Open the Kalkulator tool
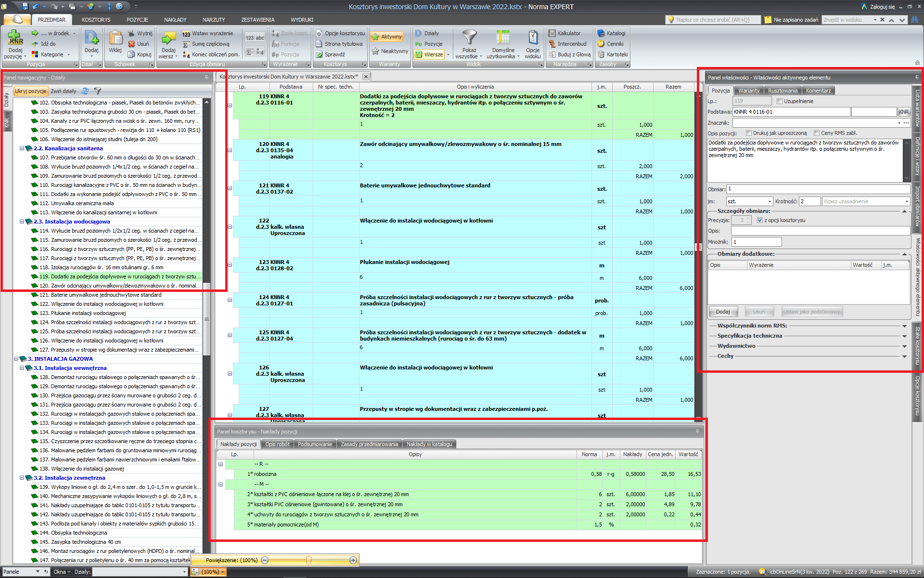Viewport: 924px width, 578px height. point(565,33)
